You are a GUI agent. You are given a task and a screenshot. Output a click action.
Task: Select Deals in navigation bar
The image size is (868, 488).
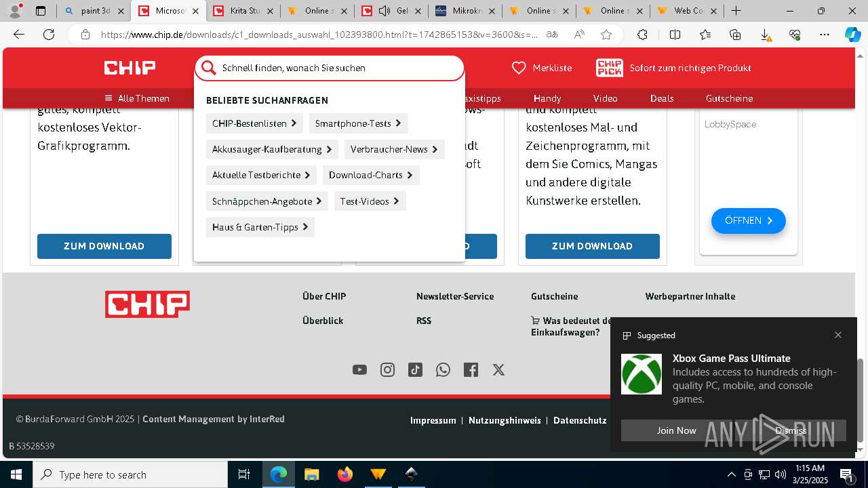coord(662,98)
